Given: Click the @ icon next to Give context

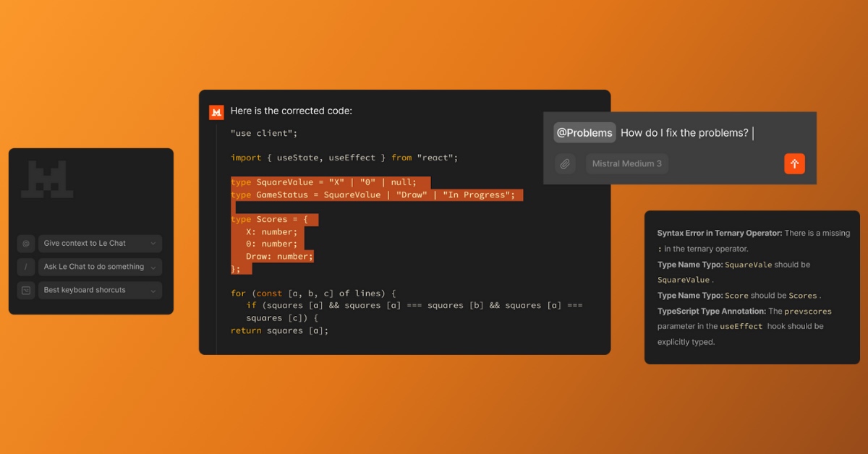Looking at the screenshot, I should click(x=26, y=244).
